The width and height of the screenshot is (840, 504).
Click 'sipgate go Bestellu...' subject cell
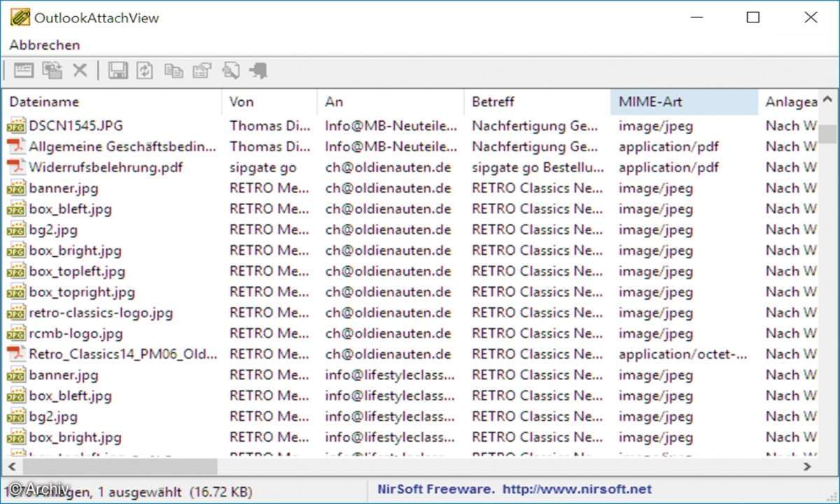point(538,168)
